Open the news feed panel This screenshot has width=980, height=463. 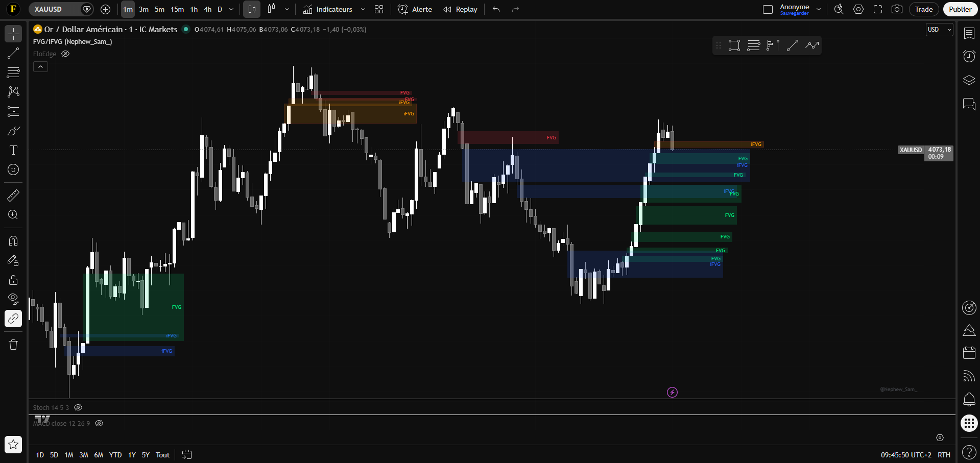[x=969, y=376]
